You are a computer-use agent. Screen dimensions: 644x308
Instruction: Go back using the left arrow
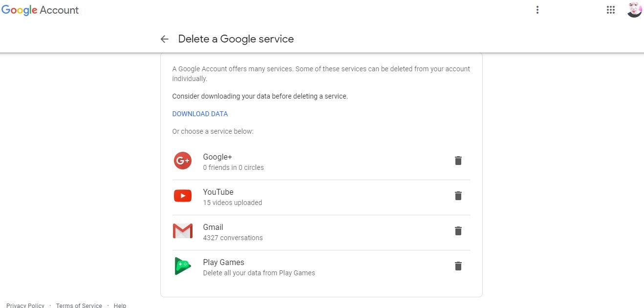click(164, 39)
